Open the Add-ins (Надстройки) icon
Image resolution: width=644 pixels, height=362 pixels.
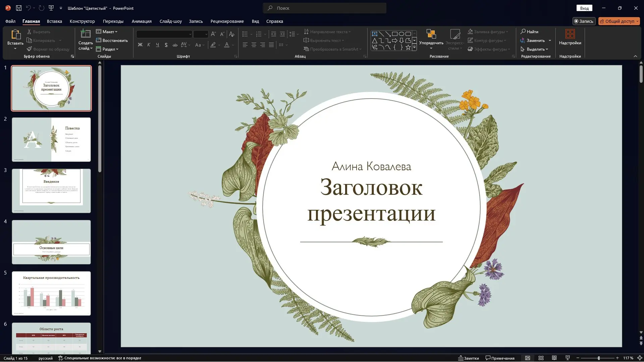tap(570, 35)
